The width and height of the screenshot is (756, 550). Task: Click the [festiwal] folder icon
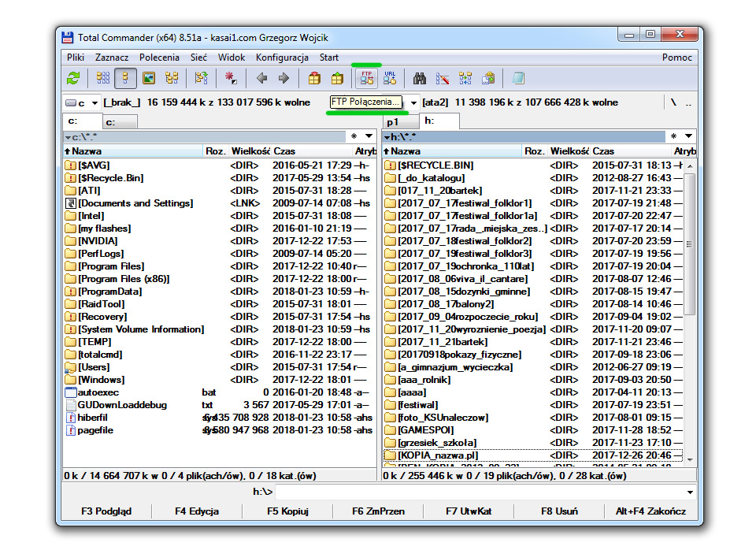coord(390,405)
